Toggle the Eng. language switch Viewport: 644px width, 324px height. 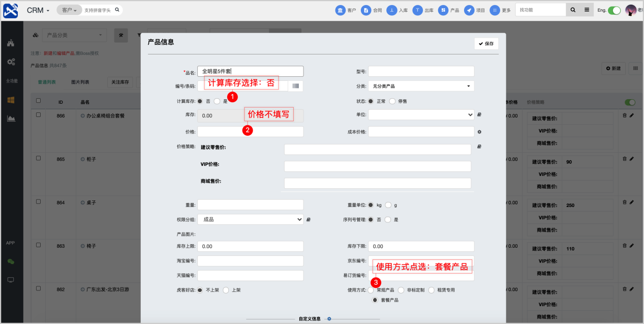tap(615, 10)
